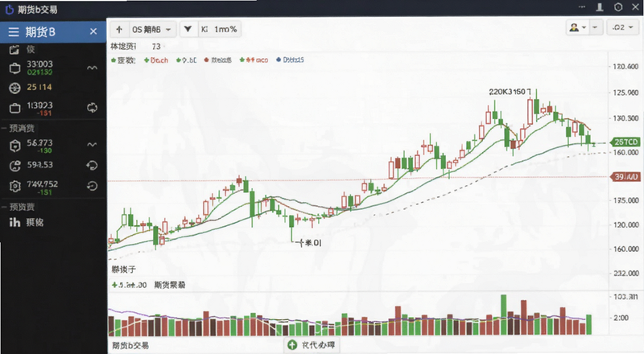Select the 1mo% period button

point(225,29)
